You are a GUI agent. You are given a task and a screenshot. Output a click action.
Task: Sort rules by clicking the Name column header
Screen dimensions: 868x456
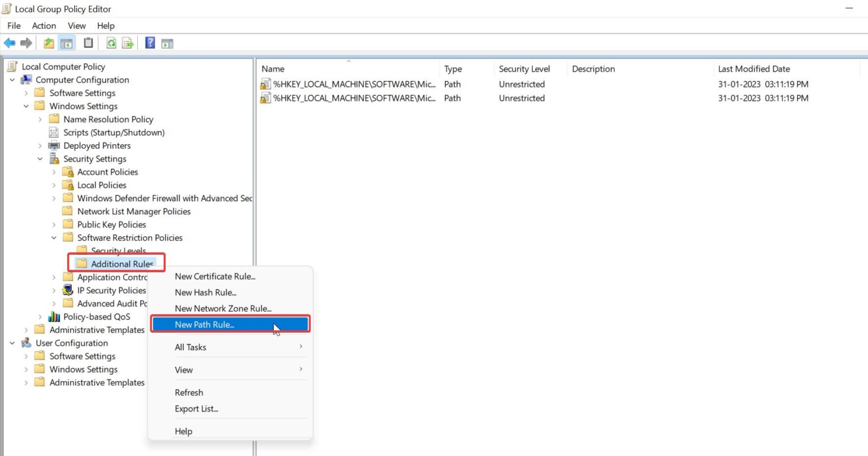coord(273,68)
